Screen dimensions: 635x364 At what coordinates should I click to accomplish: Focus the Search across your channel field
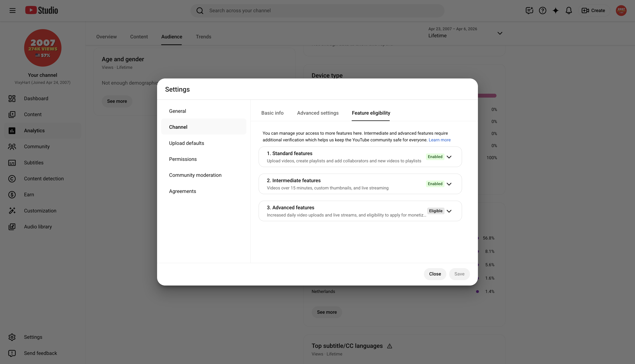tap(317, 11)
